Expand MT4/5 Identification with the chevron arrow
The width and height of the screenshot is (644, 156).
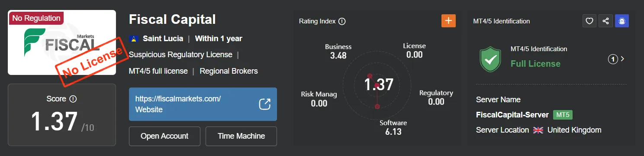623,59
